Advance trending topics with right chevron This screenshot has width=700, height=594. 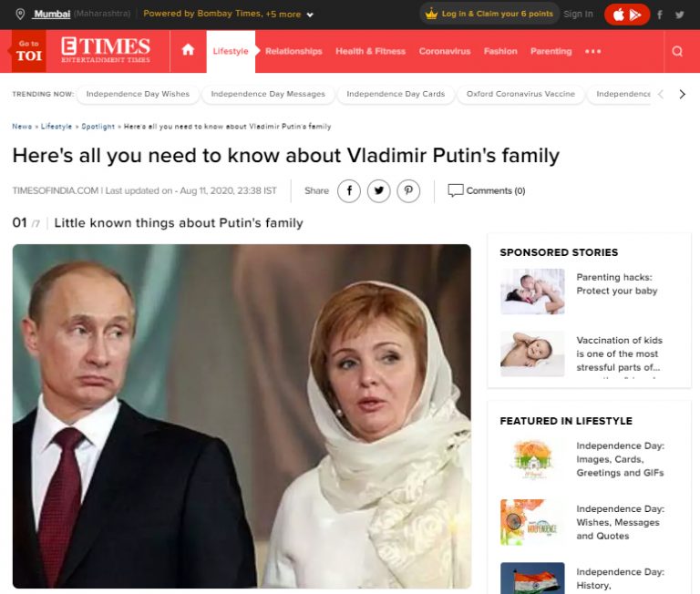tap(682, 94)
